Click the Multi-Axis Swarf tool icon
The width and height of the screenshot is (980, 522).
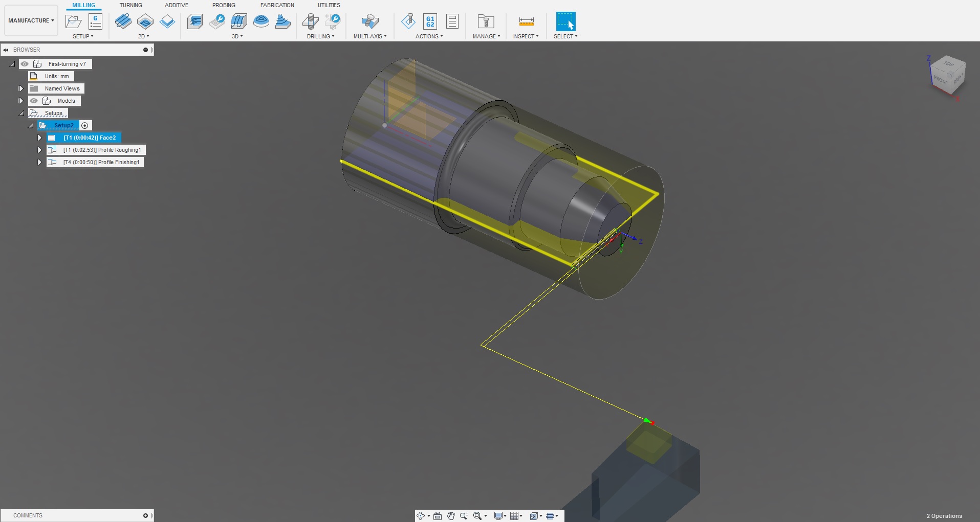[370, 21]
